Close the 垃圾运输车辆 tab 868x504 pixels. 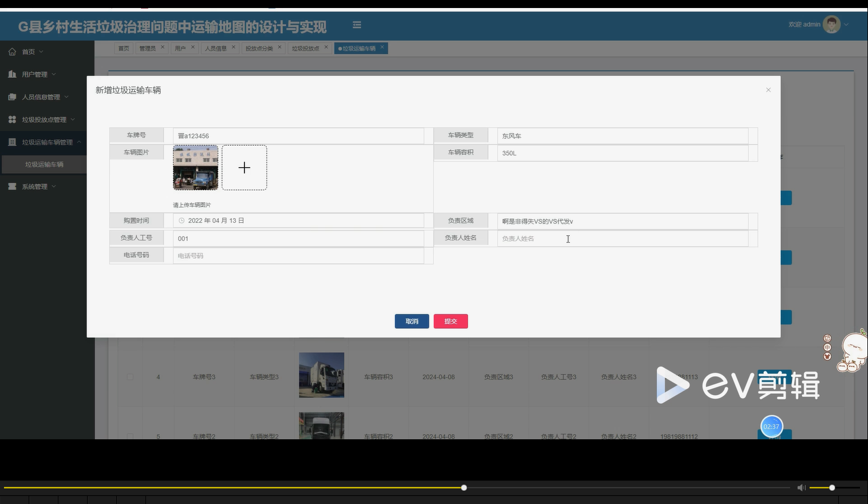pyautogui.click(x=382, y=47)
